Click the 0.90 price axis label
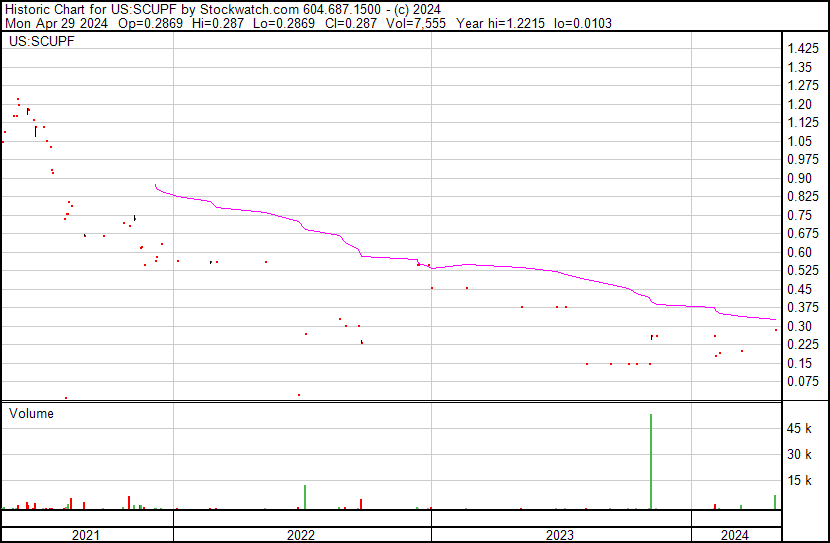 pos(798,179)
